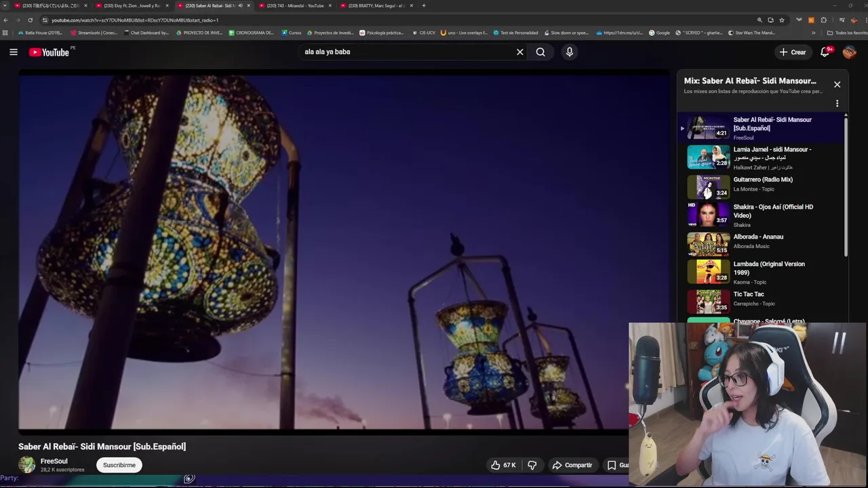Open Batla House (2019) bookmark

pyautogui.click(x=41, y=33)
